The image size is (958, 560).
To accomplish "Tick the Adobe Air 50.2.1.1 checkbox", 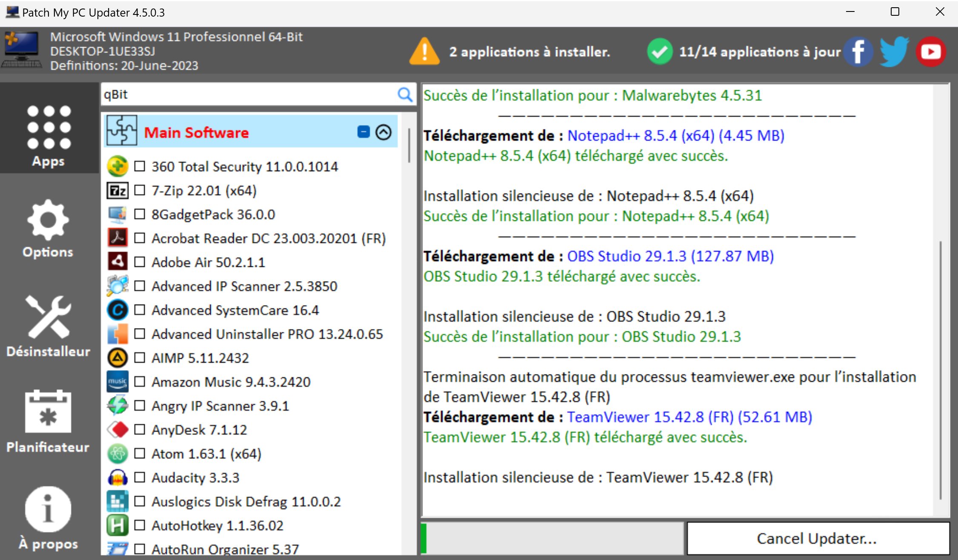I will click(140, 262).
